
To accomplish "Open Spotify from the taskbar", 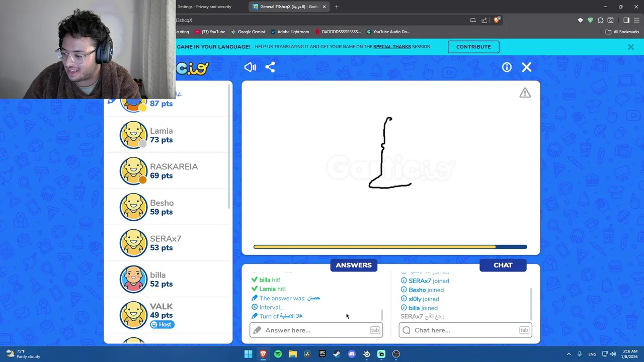I will [x=278, y=354].
